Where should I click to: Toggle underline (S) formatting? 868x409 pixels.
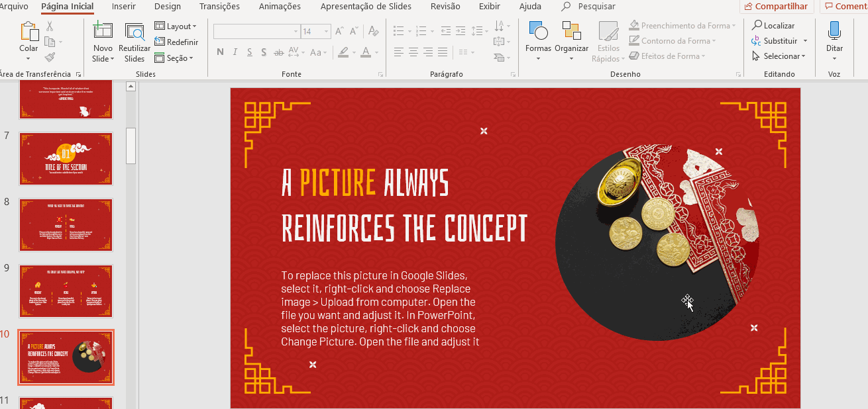[x=250, y=52]
